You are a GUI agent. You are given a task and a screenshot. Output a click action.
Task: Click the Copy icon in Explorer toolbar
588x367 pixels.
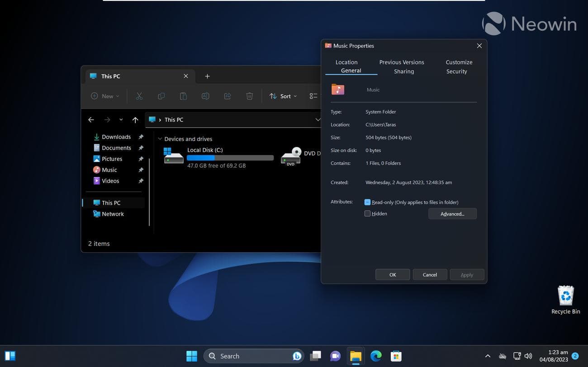click(161, 96)
